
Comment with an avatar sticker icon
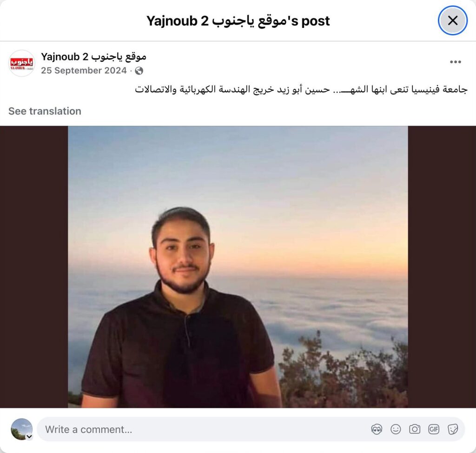pos(377,429)
